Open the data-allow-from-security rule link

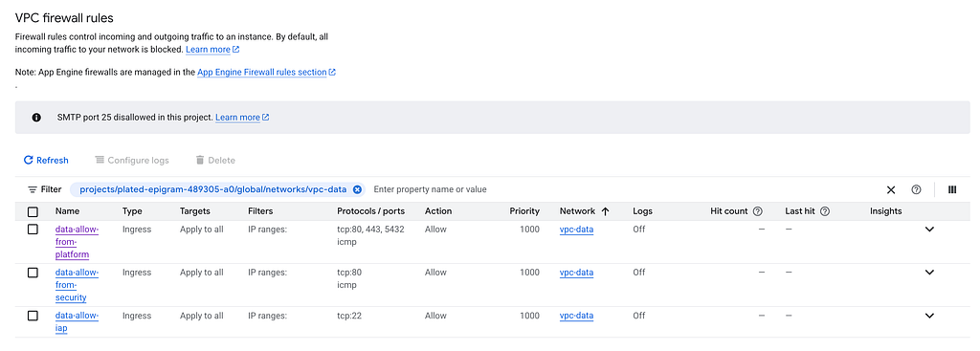coord(77,285)
